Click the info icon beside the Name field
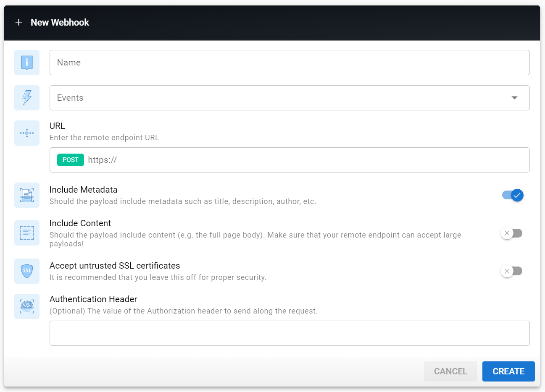545x392 pixels. point(26,62)
